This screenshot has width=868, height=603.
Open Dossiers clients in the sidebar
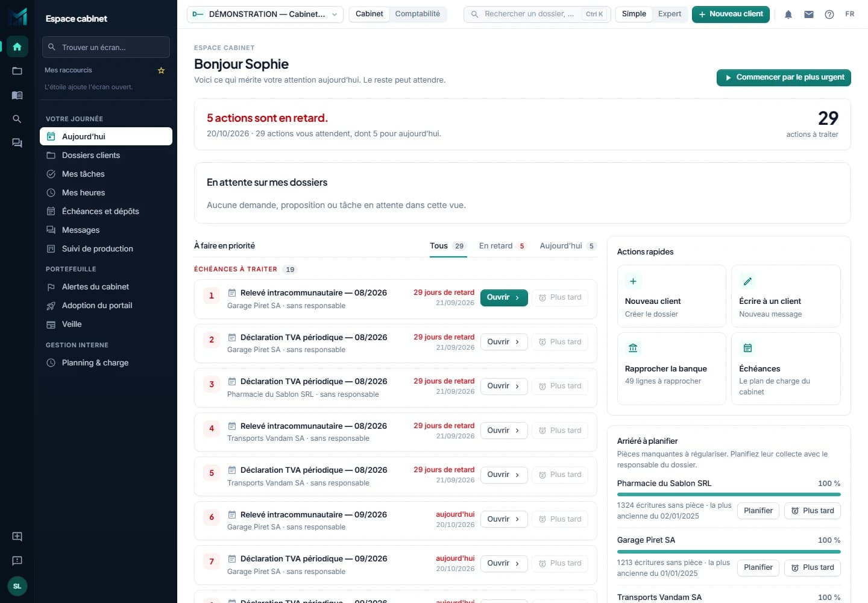pos(106,155)
